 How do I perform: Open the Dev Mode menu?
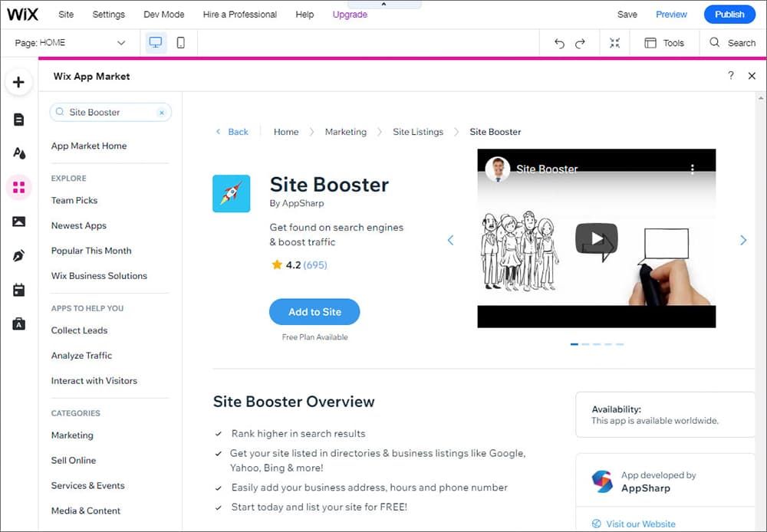164,14
